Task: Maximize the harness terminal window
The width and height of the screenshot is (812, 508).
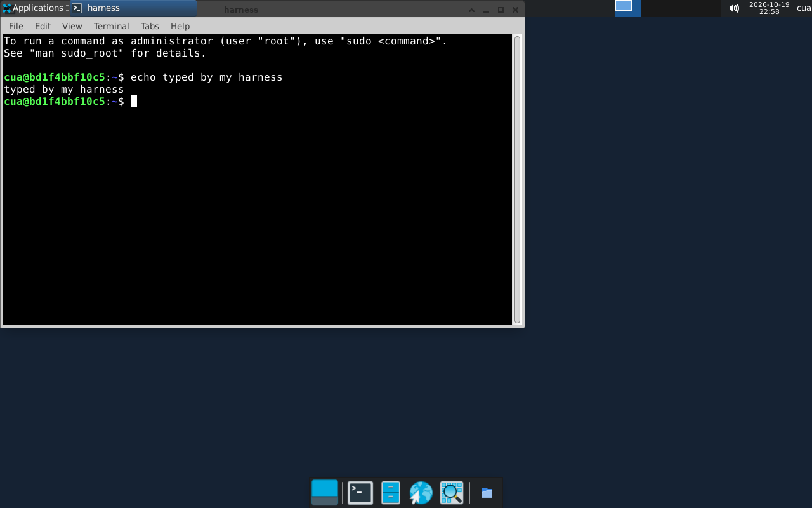Action: (x=501, y=10)
